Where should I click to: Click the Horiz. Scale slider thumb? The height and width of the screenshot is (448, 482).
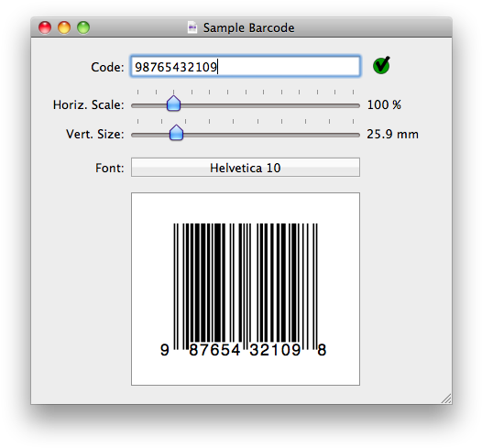click(x=173, y=104)
